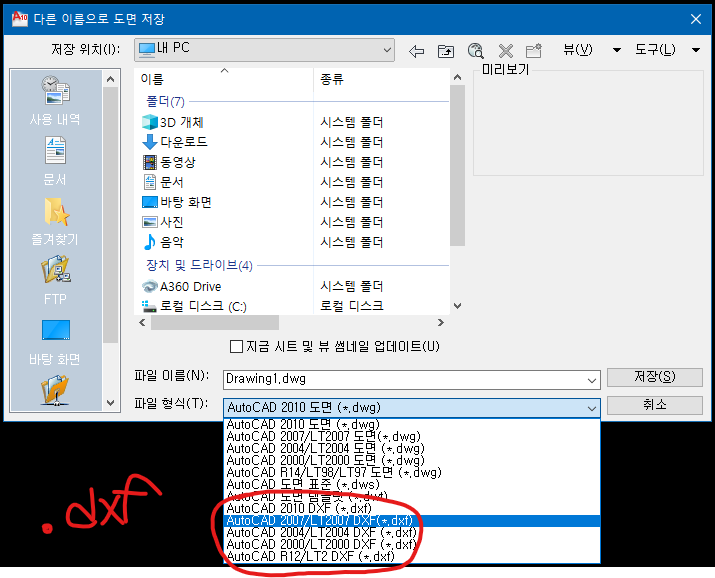Image resolution: width=715 pixels, height=578 pixels.
Task: Click the file list scroll right arrow
Action: click(440, 323)
